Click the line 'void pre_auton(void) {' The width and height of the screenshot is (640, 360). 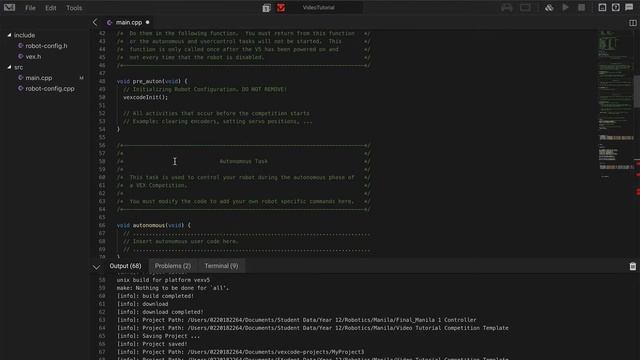[x=152, y=81]
